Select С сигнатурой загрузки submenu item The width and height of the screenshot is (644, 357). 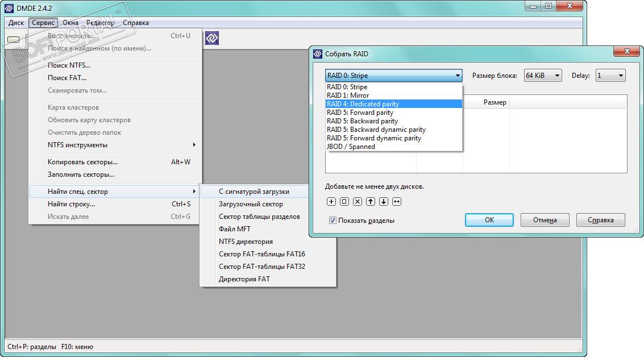point(255,192)
